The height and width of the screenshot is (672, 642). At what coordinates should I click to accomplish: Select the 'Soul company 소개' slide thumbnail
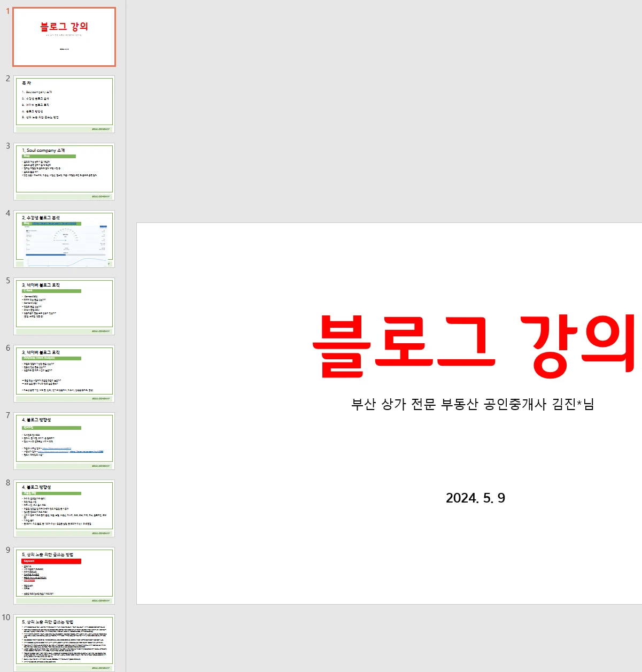click(64, 171)
